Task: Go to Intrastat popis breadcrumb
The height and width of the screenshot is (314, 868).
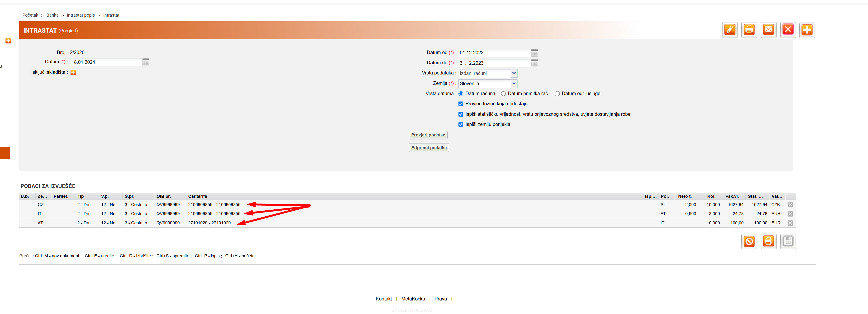Action: (81, 15)
